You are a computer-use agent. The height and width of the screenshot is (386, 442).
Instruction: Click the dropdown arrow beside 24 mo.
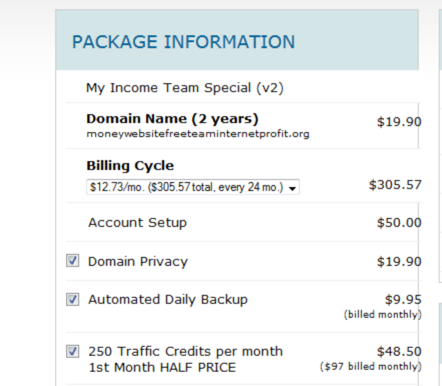pos(292,188)
